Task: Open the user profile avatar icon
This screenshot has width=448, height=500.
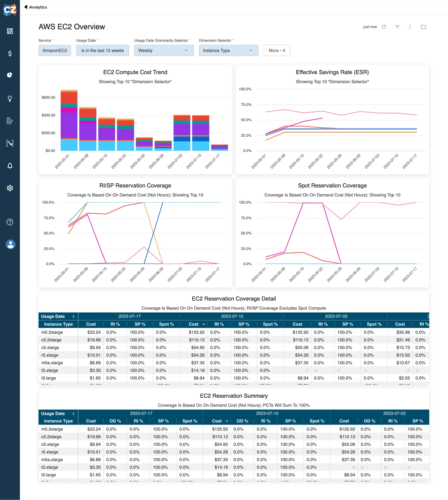Action: [x=10, y=244]
